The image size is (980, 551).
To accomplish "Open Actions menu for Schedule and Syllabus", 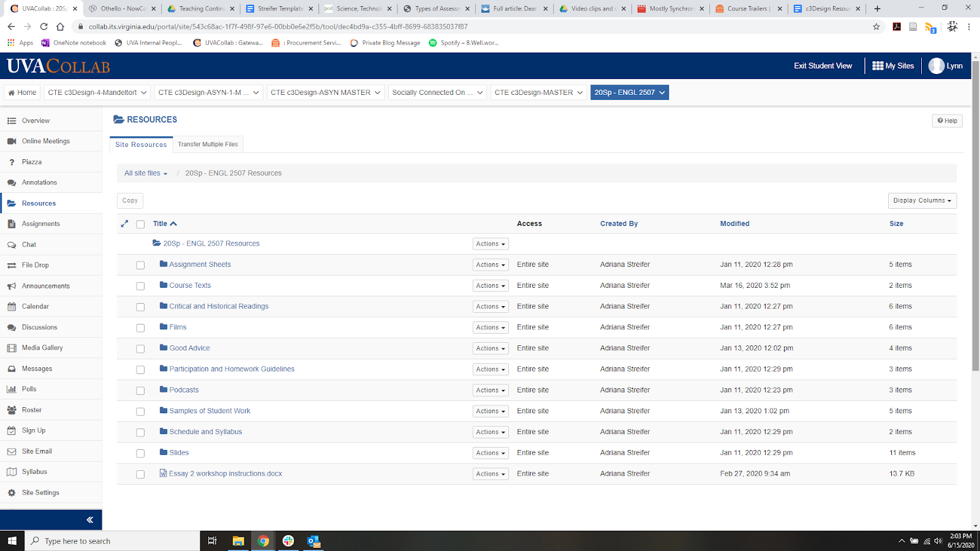I will click(x=491, y=432).
